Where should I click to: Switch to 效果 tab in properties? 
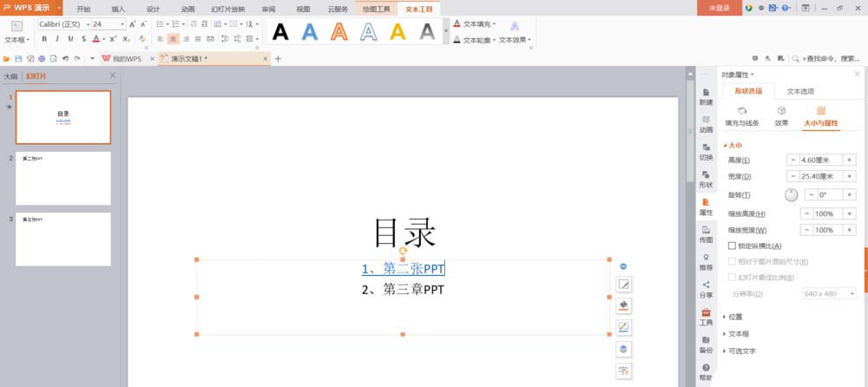point(781,115)
